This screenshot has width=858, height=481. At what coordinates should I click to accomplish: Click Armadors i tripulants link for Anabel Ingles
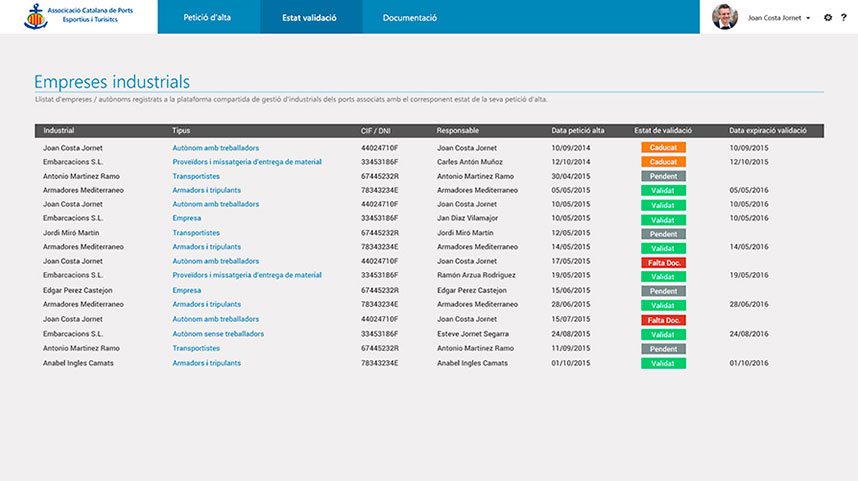tap(206, 363)
